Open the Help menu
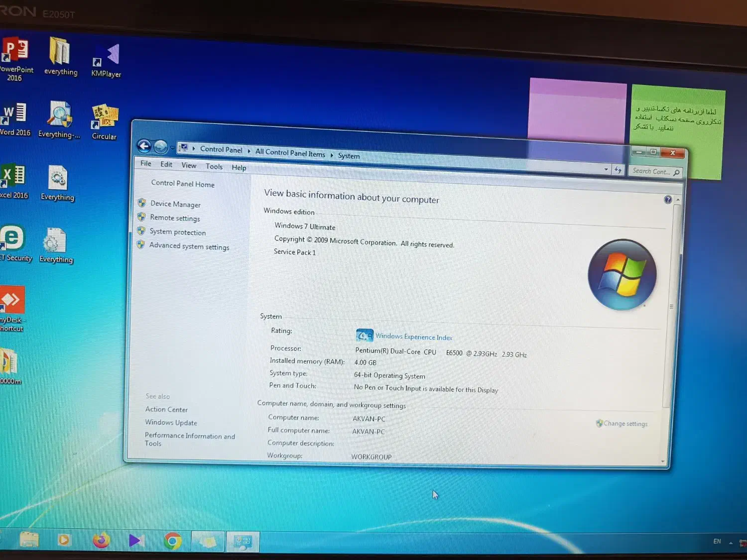 pyautogui.click(x=239, y=167)
